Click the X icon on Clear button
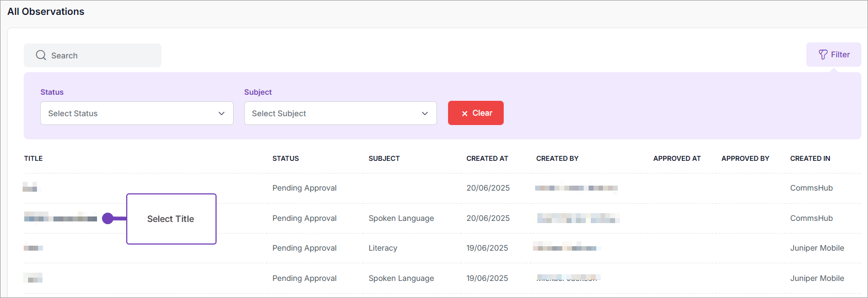This screenshot has height=298, width=868. (465, 113)
